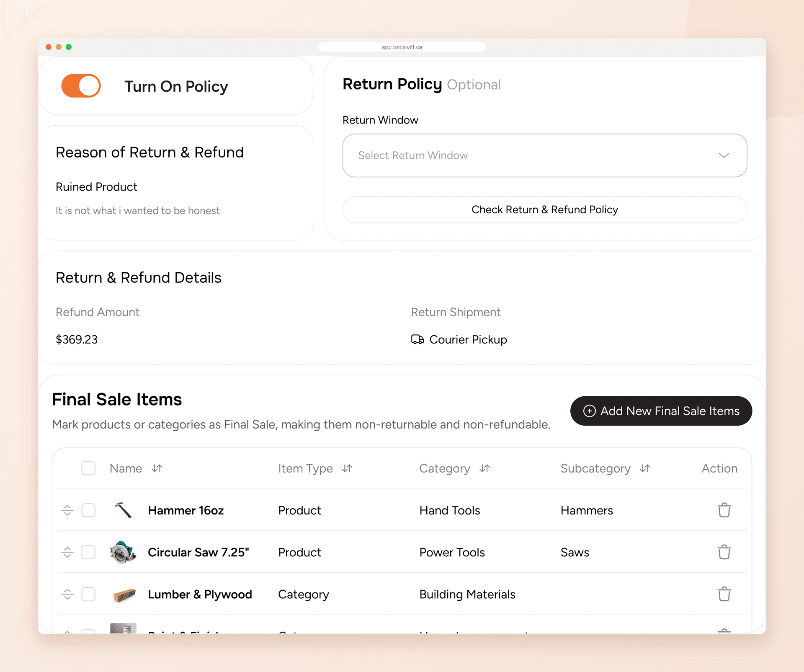Viewport: 804px width, 672px height.
Task: Click the Circular Saw 7.25" name text
Action: 198,552
